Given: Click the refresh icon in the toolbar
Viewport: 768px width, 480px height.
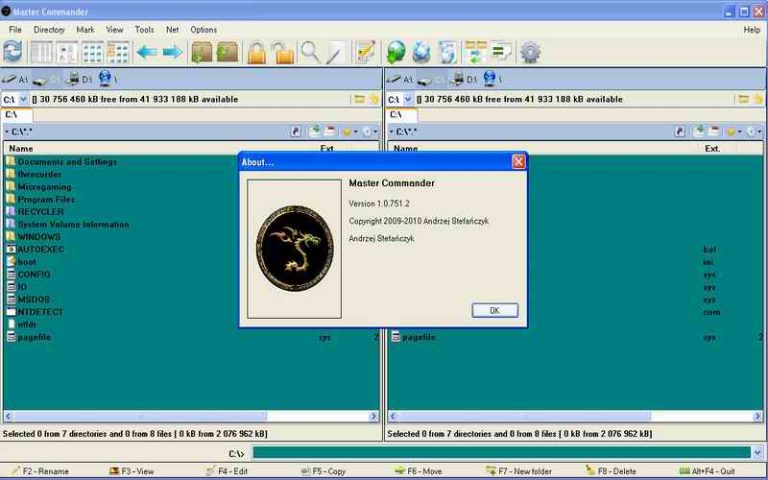Looking at the screenshot, I should [x=13, y=52].
